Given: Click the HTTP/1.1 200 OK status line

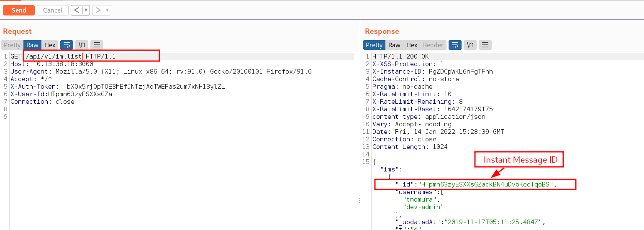Looking at the screenshot, I should [x=400, y=56].
